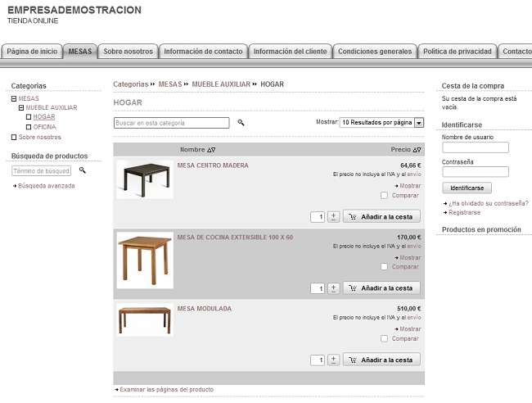Sort by Nombre using the sort arrows
The height and width of the screenshot is (403, 532).
211,150
